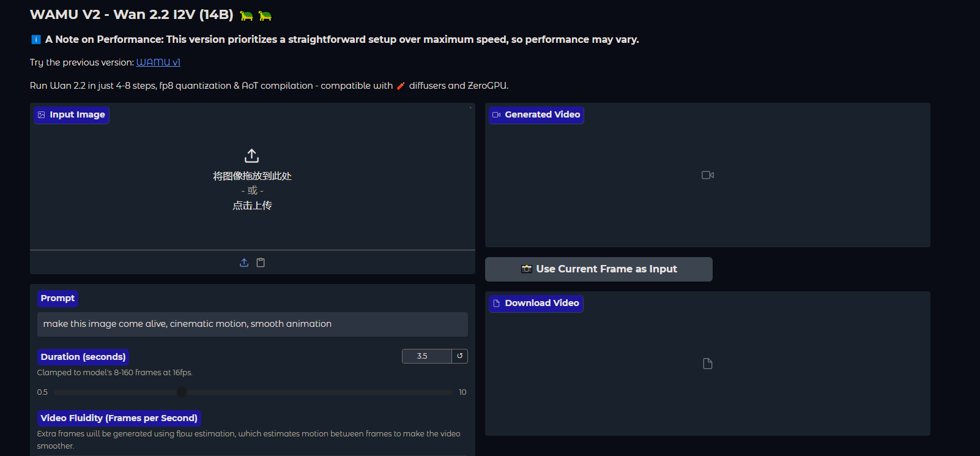
Task: Click the Duration (seconds) label
Action: (83, 357)
